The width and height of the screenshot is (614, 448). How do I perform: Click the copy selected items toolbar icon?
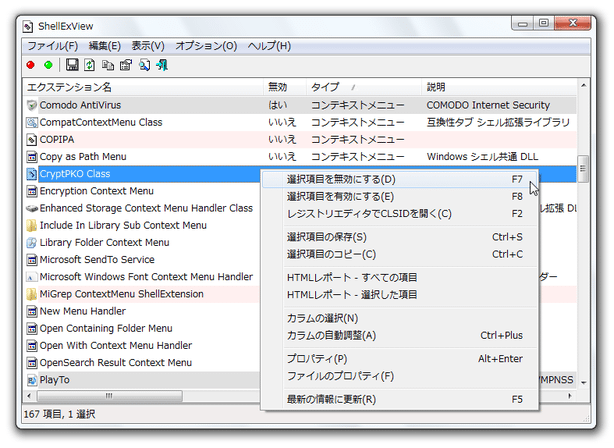tap(108, 65)
